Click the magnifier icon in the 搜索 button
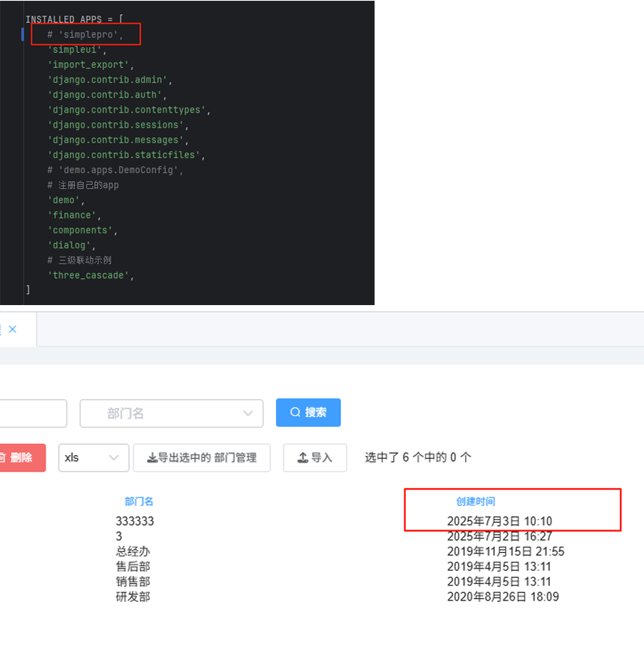 point(295,413)
